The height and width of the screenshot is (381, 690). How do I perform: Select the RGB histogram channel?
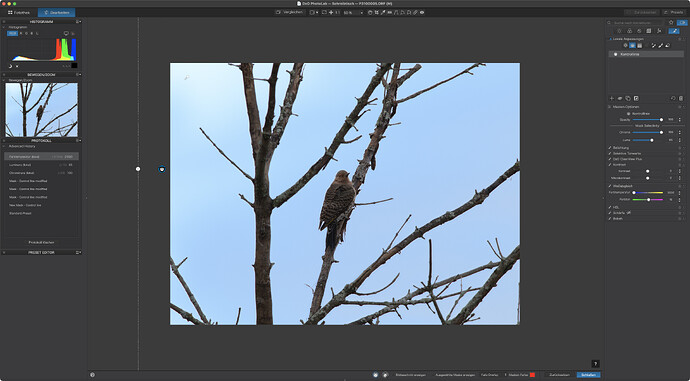click(x=12, y=33)
